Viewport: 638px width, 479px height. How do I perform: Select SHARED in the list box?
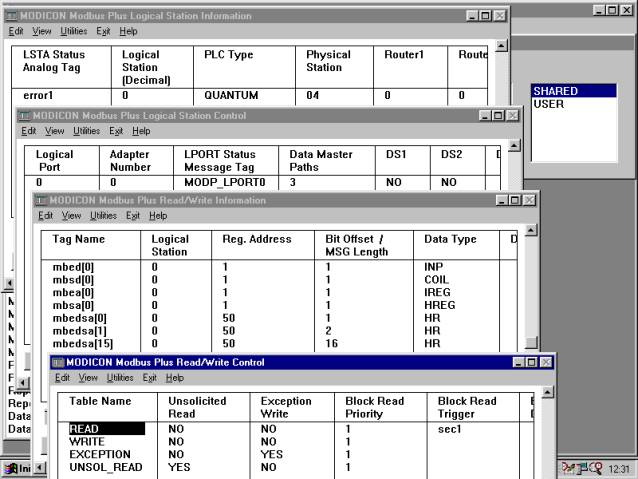pos(574,91)
